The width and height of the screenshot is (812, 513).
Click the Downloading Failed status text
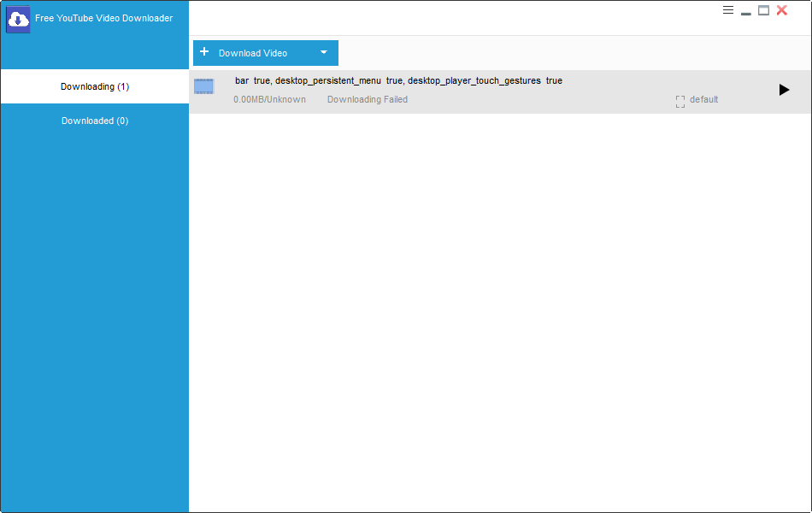(x=367, y=99)
